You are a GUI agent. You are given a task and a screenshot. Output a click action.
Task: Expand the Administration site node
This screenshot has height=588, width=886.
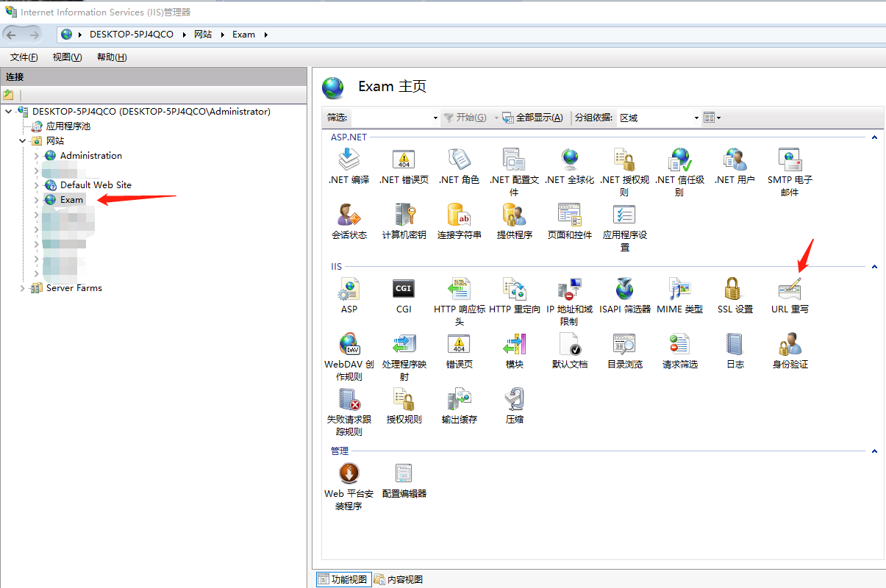click(36, 156)
